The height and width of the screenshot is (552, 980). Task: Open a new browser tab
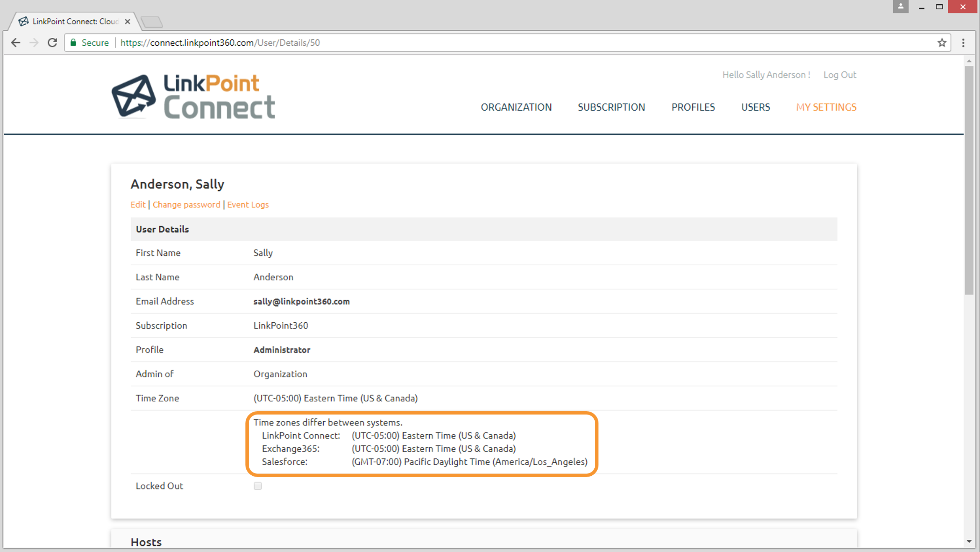tap(152, 22)
